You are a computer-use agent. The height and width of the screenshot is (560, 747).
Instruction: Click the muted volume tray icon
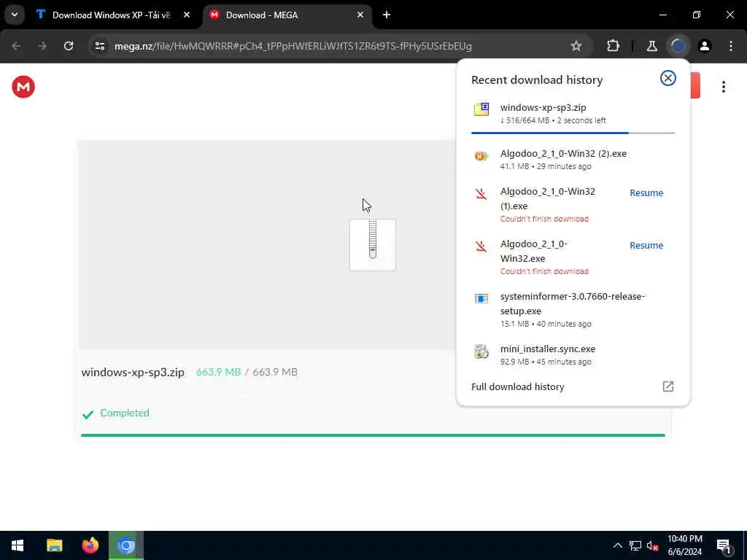pos(653,545)
